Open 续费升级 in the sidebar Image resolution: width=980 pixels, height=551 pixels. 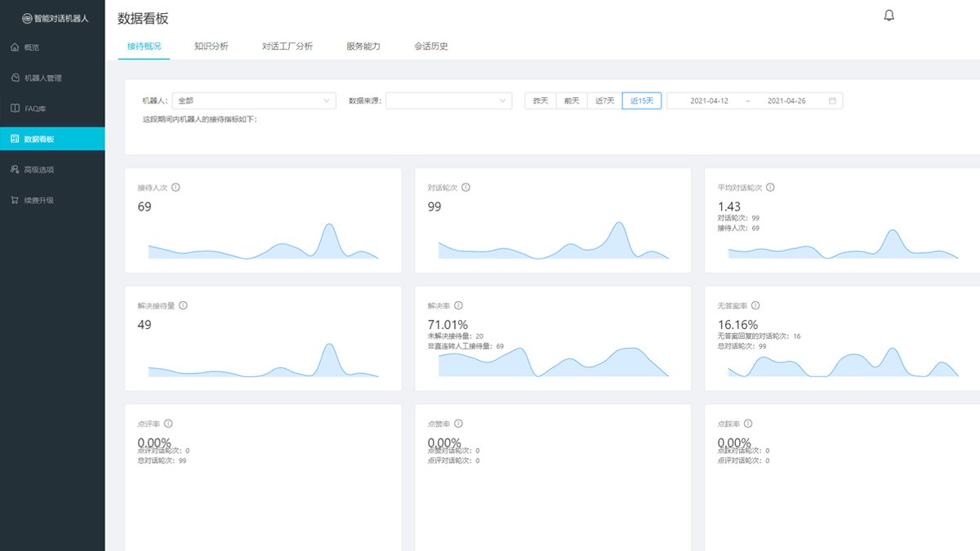coord(52,200)
